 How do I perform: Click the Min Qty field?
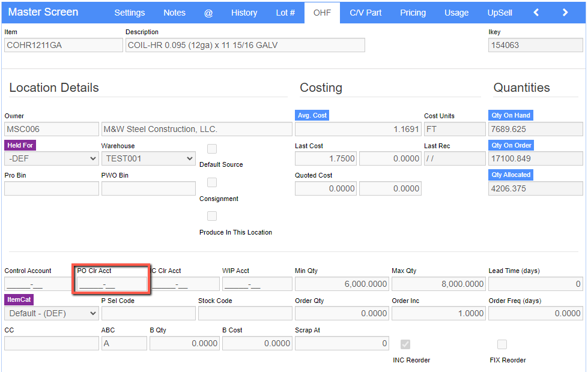[342, 284]
